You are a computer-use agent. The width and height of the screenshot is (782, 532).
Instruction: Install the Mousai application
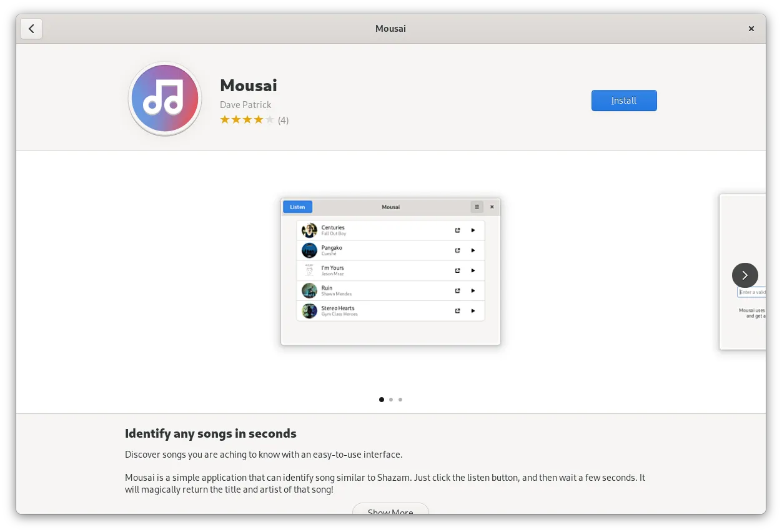(623, 101)
